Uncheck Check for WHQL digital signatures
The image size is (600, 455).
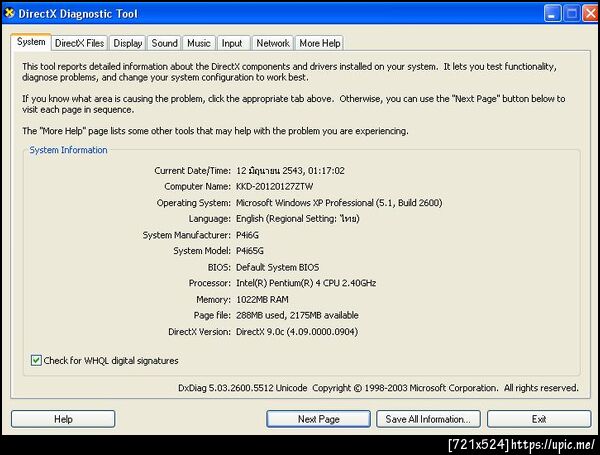pyautogui.click(x=36, y=360)
